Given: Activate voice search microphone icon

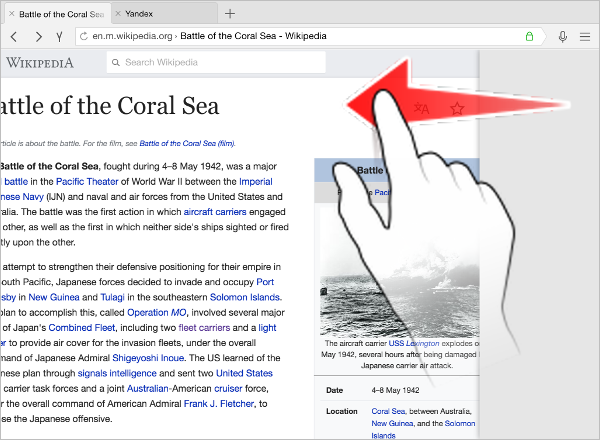Looking at the screenshot, I should [562, 37].
